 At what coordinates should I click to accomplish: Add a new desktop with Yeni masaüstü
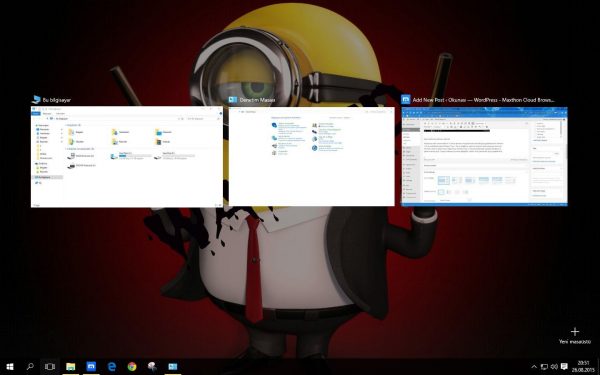(575, 336)
